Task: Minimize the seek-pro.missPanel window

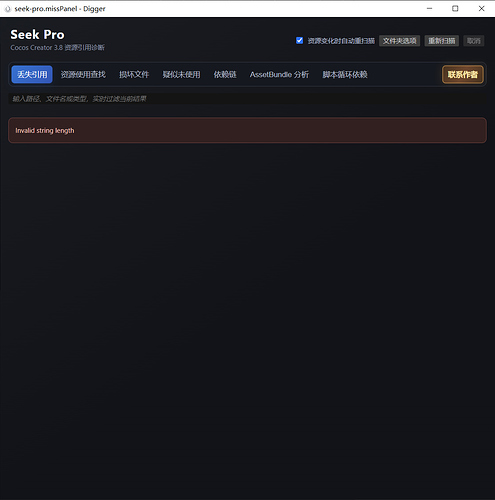Action: coord(429,9)
